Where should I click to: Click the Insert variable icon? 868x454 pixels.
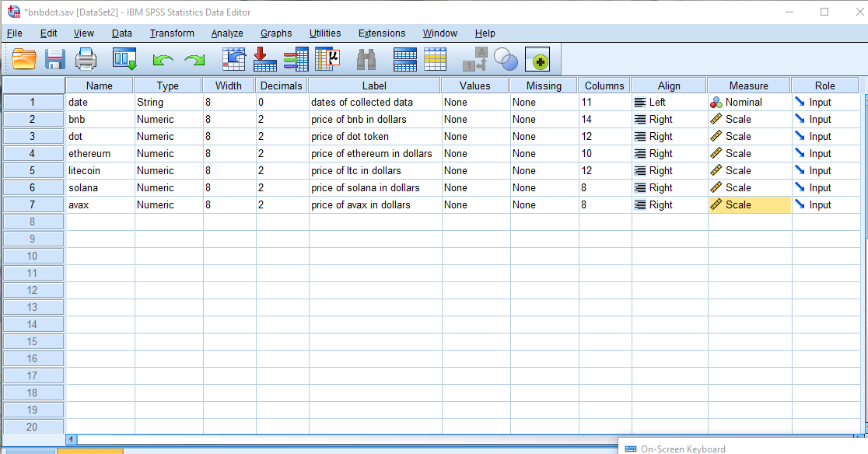click(x=435, y=59)
